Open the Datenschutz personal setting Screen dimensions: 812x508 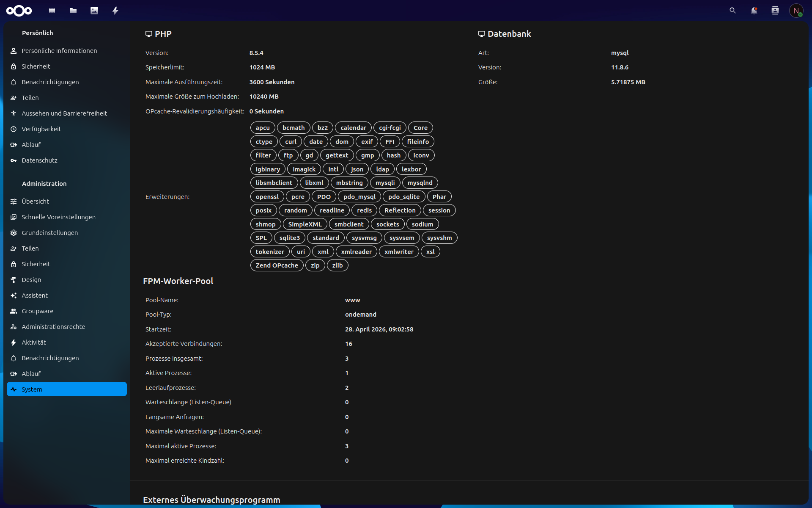pyautogui.click(x=39, y=160)
